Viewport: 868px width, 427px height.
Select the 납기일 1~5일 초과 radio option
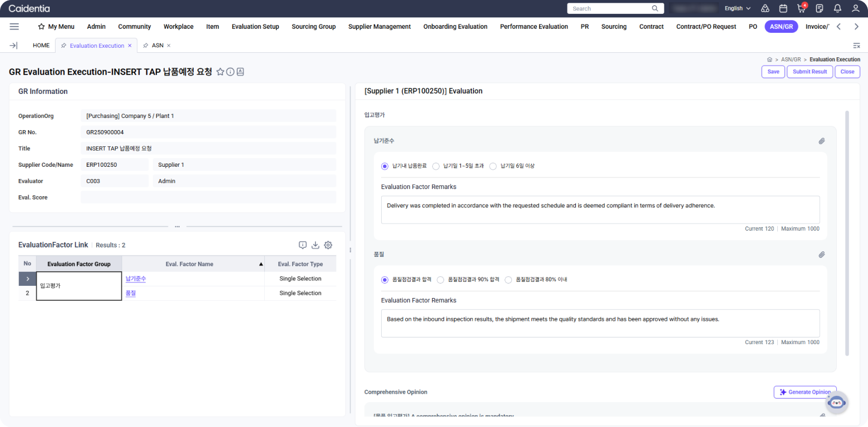(x=436, y=166)
